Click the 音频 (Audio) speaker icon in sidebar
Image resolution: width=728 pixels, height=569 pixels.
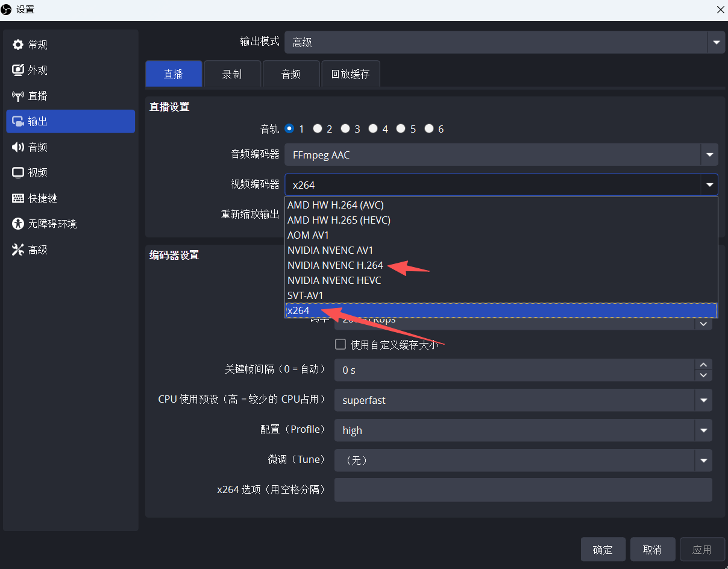[x=17, y=147]
